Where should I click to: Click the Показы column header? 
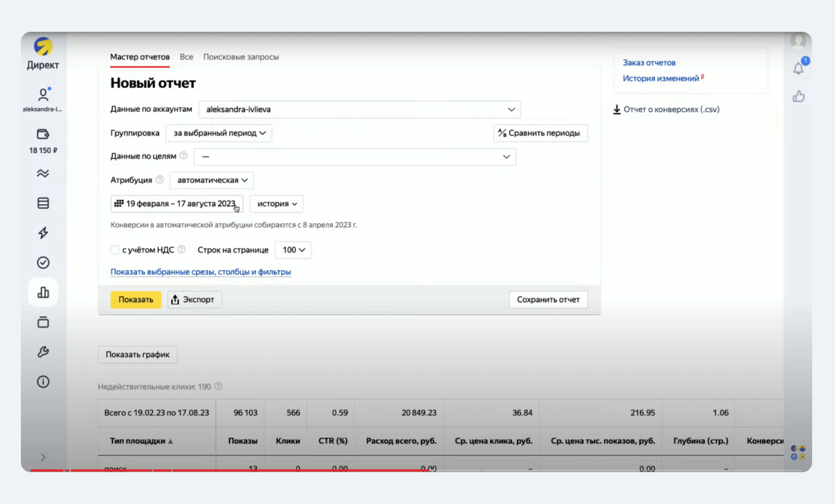[x=243, y=441]
